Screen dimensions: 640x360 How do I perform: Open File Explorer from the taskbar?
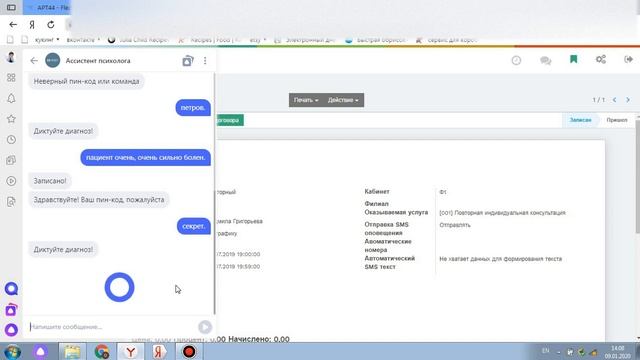point(72,351)
